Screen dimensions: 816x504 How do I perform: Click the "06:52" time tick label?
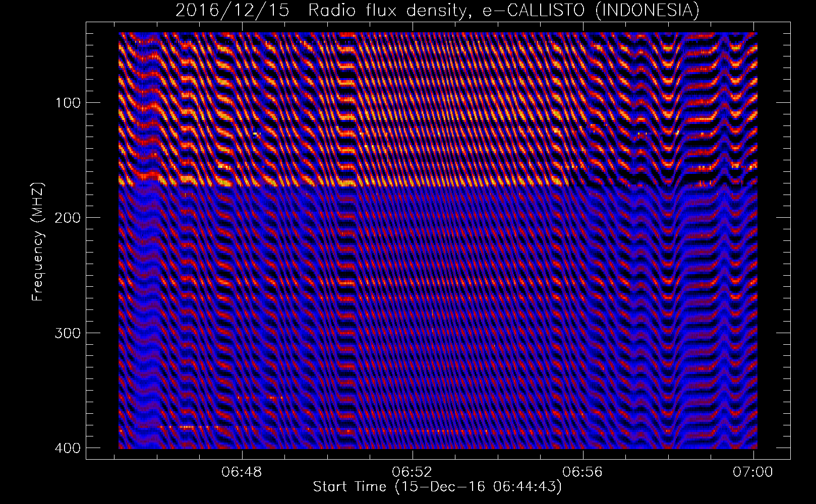[x=413, y=472]
